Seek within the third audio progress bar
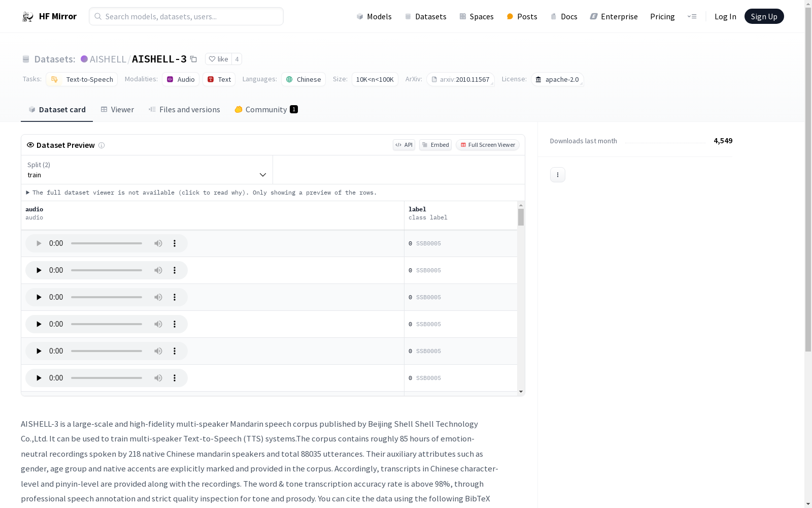 point(107,297)
